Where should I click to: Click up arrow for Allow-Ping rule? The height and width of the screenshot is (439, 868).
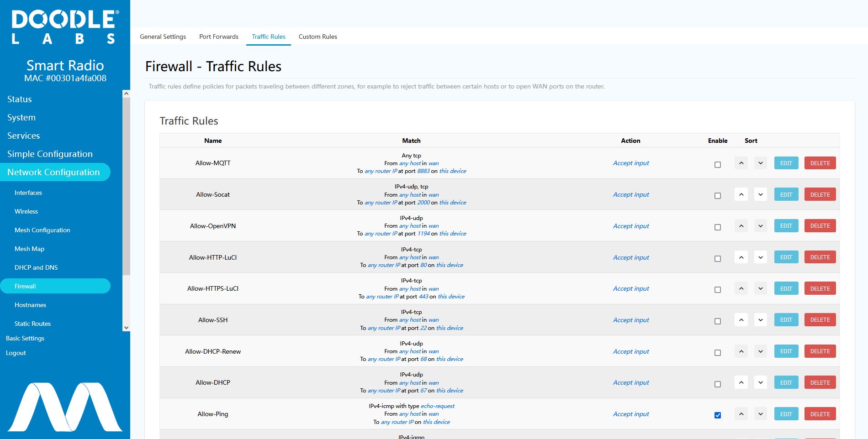tap(741, 414)
